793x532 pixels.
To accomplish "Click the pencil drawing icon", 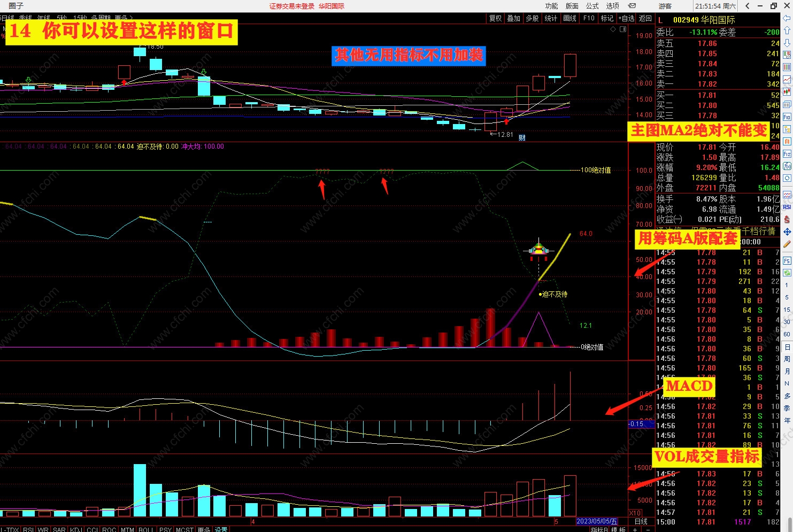I will [787, 244].
